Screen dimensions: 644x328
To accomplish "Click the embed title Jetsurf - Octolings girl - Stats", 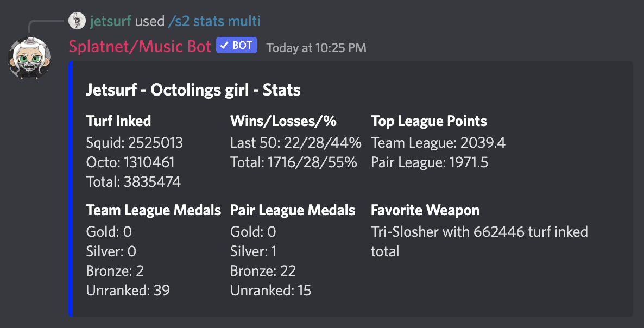I will click(x=193, y=90).
